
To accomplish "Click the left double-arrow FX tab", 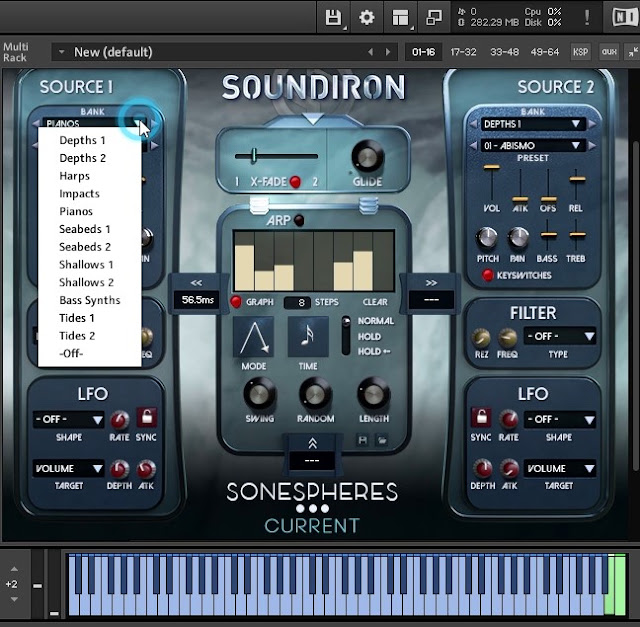I will (x=196, y=282).
